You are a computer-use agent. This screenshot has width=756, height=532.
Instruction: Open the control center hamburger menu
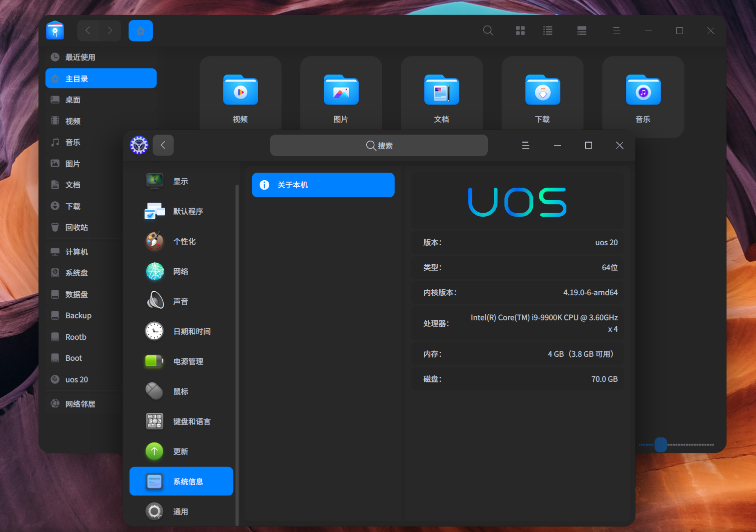(526, 145)
